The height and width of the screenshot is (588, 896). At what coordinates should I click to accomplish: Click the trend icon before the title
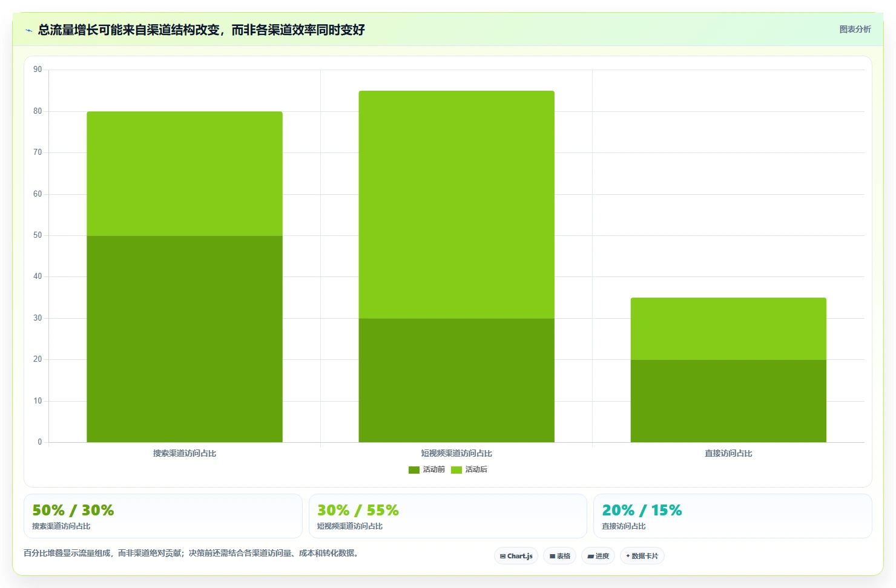point(28,30)
